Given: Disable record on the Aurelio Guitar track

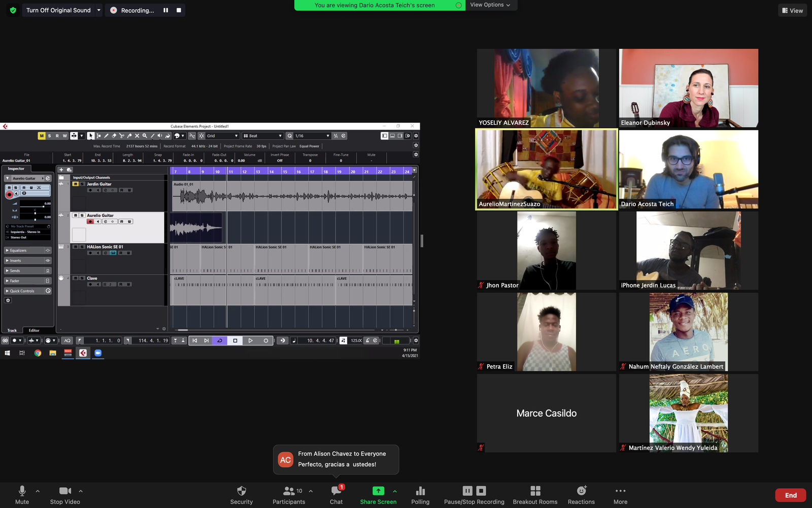Looking at the screenshot, I should 90,221.
